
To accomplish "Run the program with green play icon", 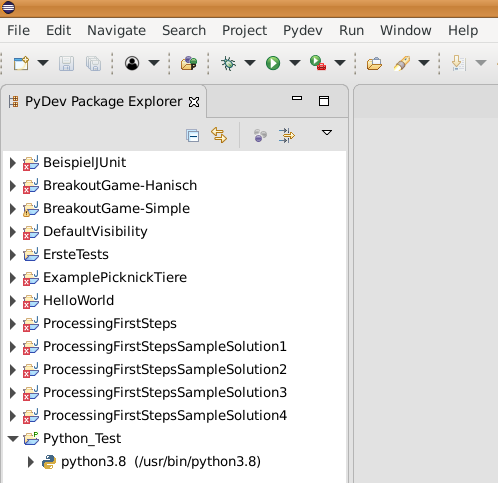I will point(273,63).
